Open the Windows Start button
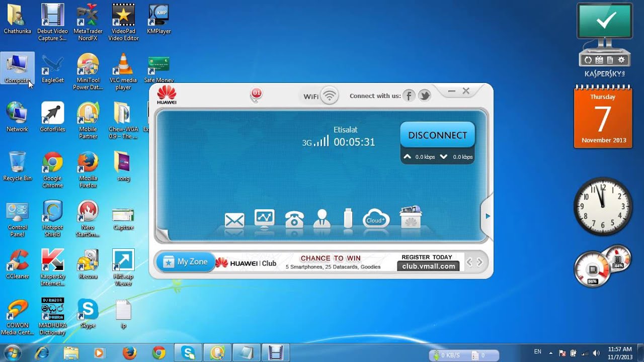This screenshot has width=644, height=362. (x=13, y=352)
